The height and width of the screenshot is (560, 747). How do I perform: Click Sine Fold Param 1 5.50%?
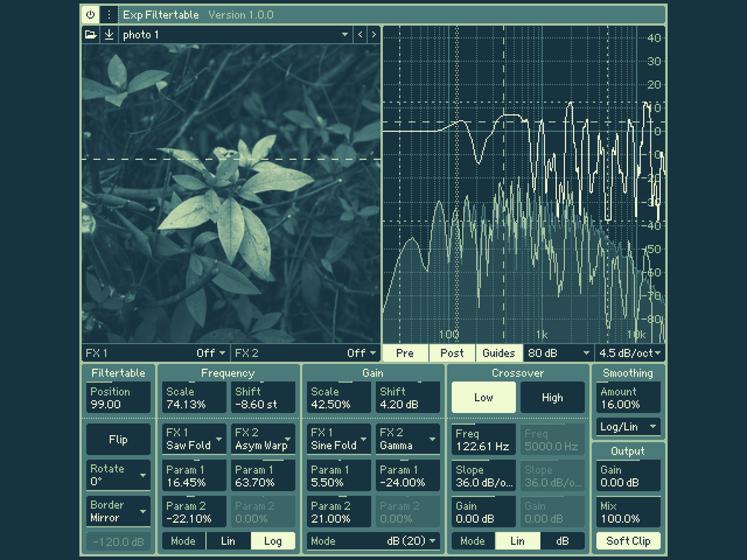coord(339,475)
